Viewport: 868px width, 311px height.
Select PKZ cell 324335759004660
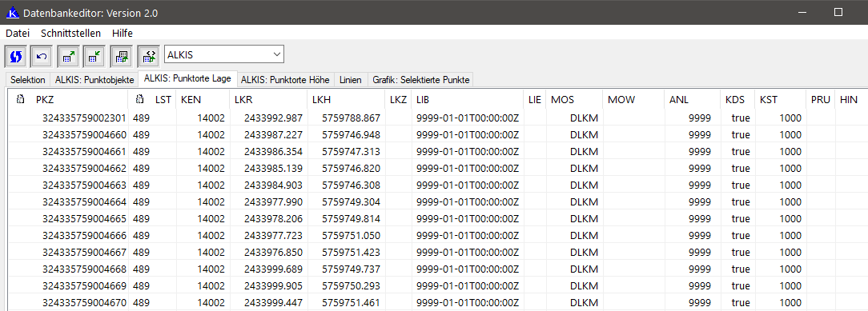click(84, 134)
